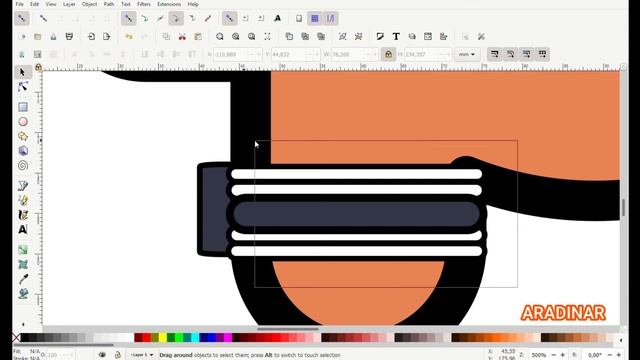Zoom to fit page icon

tap(251, 37)
